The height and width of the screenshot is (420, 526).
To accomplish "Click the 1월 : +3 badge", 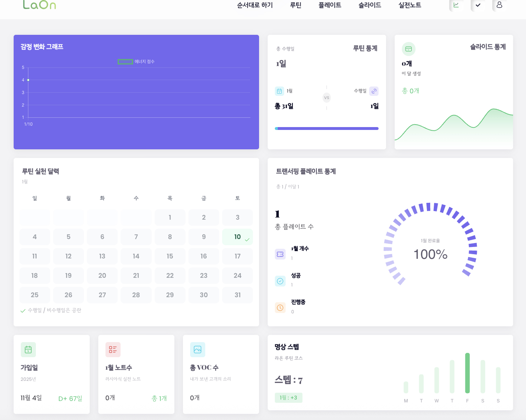I will 288,398.
